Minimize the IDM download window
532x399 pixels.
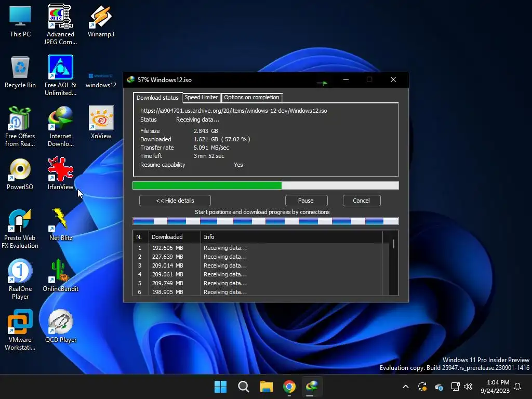[x=346, y=79]
